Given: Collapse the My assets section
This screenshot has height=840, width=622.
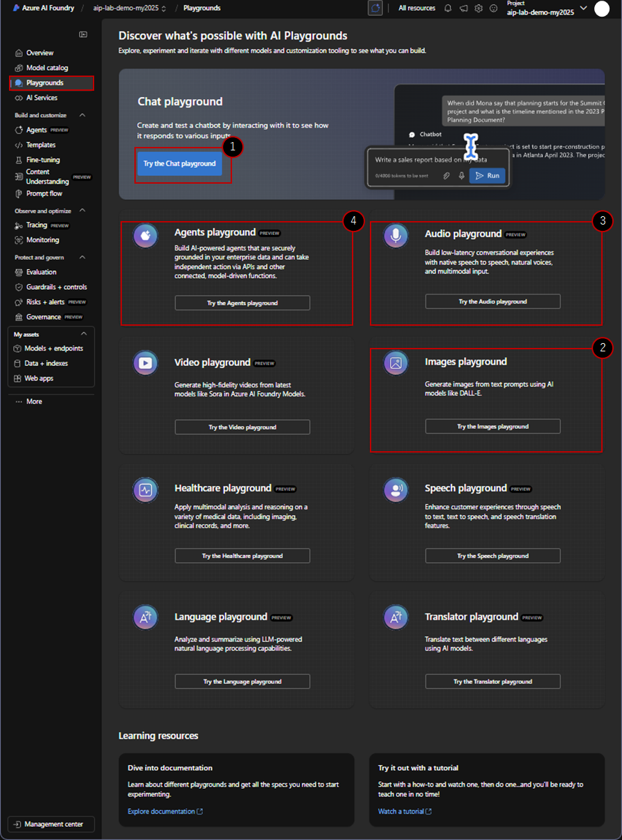Looking at the screenshot, I should [x=83, y=334].
